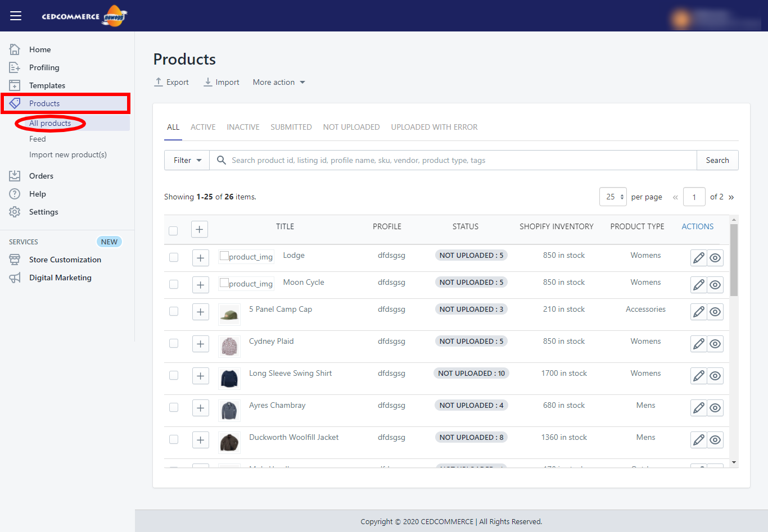Viewport: 768px width, 532px height.
Task: Edit the Ayres Chambray product
Action: pos(698,408)
